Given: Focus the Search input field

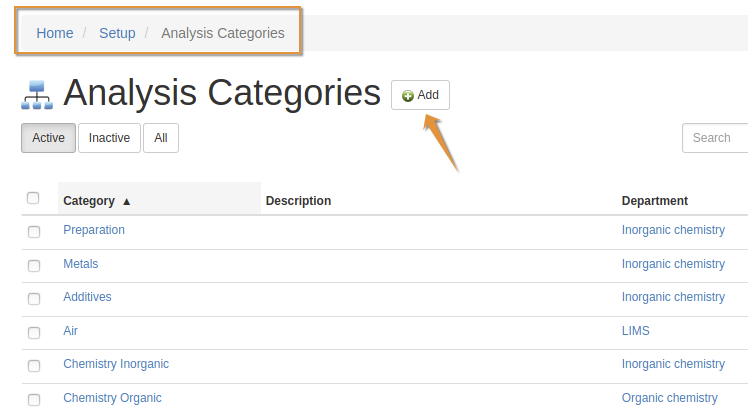Looking at the screenshot, I should 716,138.
